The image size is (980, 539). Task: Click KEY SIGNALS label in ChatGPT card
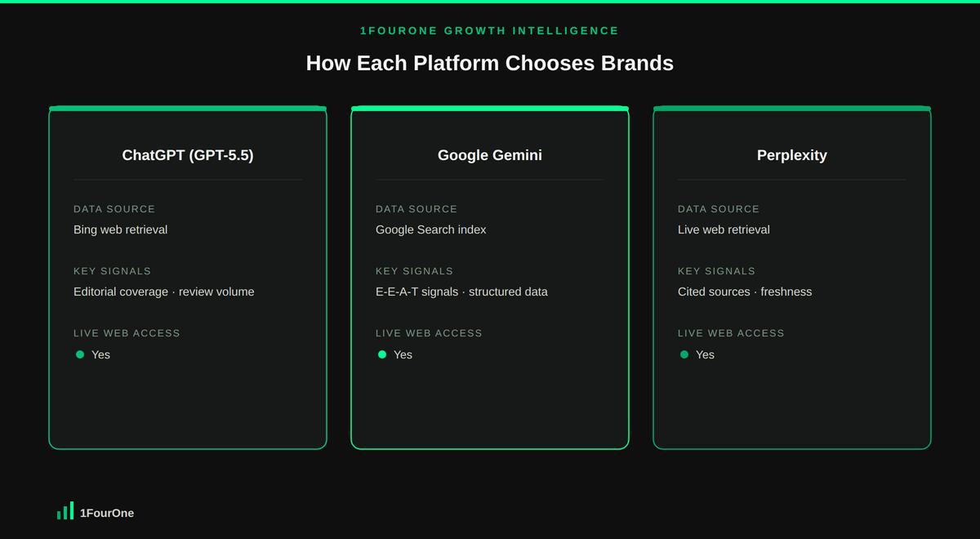click(x=112, y=271)
